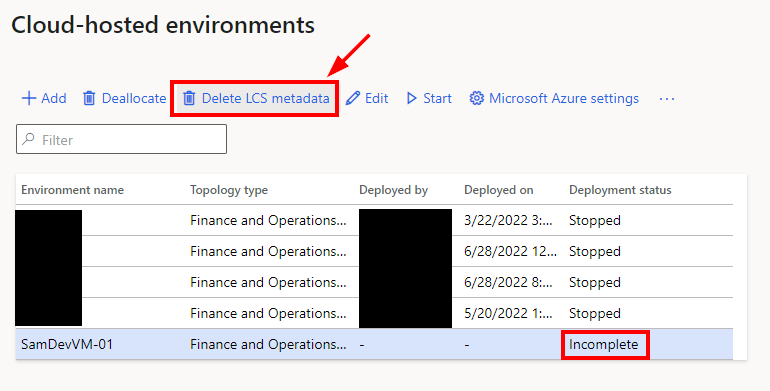770x391 pixels.
Task: Click topology type in 3/22/2022 row
Action: coord(268,221)
